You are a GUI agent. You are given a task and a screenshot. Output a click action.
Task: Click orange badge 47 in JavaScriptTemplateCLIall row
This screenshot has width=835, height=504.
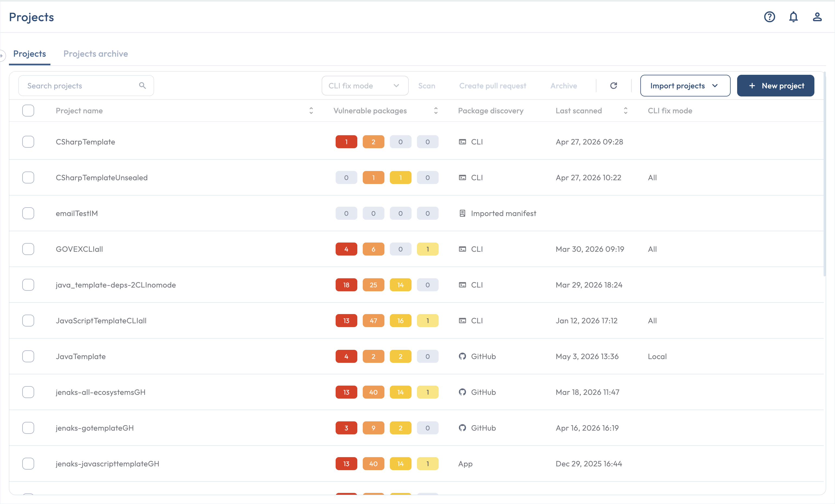point(374,321)
